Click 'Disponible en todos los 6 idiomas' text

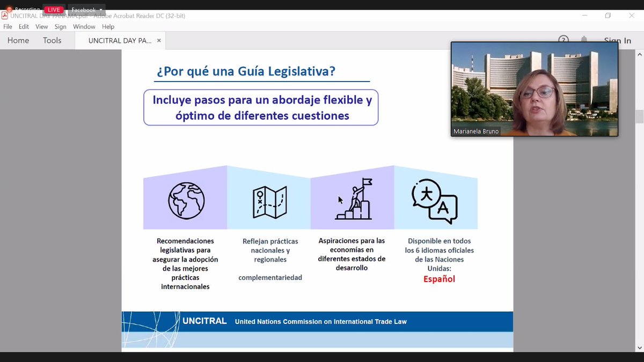click(439, 255)
